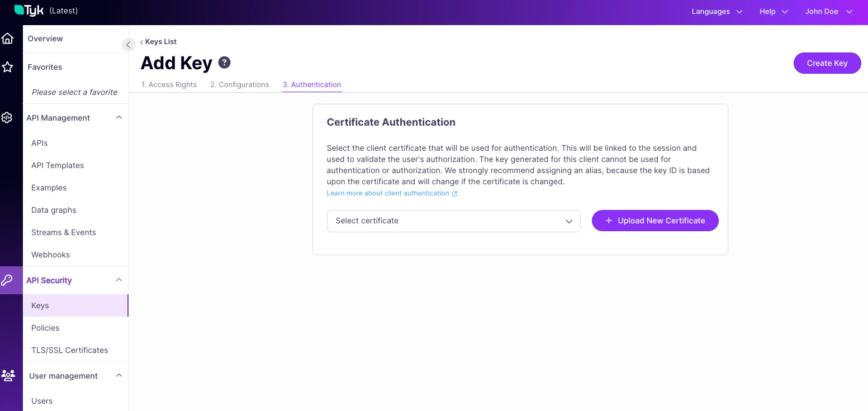Select Policies in the sidebar

(x=45, y=328)
